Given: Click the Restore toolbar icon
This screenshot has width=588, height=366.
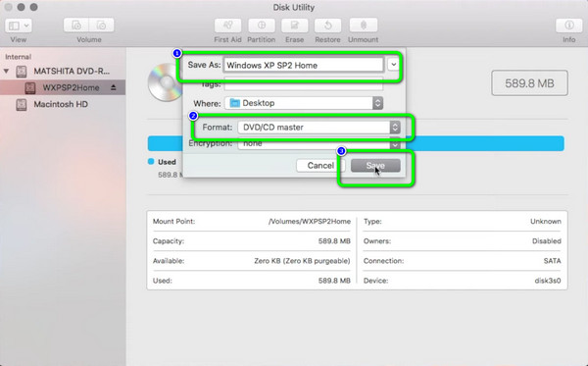Looking at the screenshot, I should coord(327,26).
